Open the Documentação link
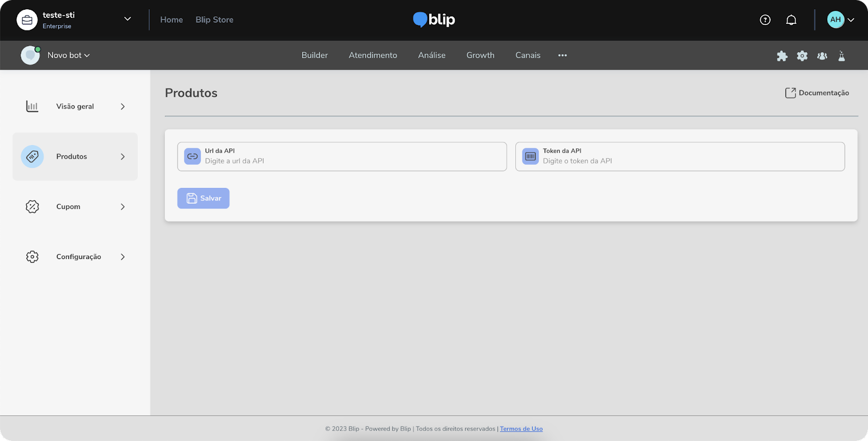This screenshot has height=441, width=868. pos(817,93)
